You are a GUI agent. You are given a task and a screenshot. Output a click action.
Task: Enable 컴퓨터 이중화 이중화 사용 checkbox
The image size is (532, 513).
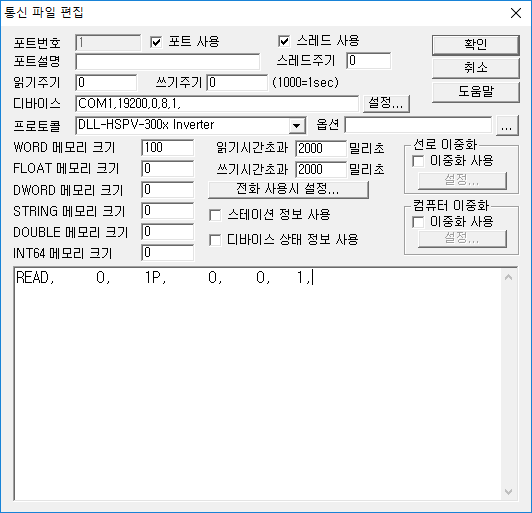418,222
